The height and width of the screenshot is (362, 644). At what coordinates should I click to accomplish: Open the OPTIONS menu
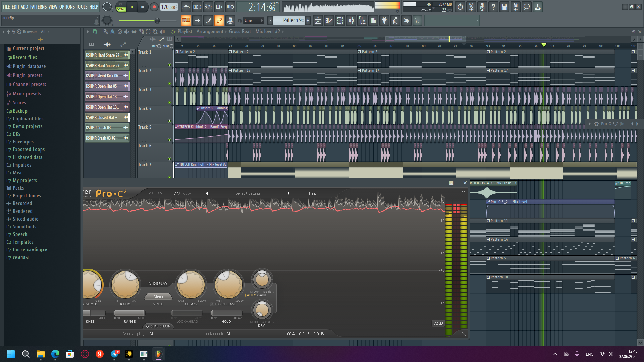pyautogui.click(x=67, y=7)
